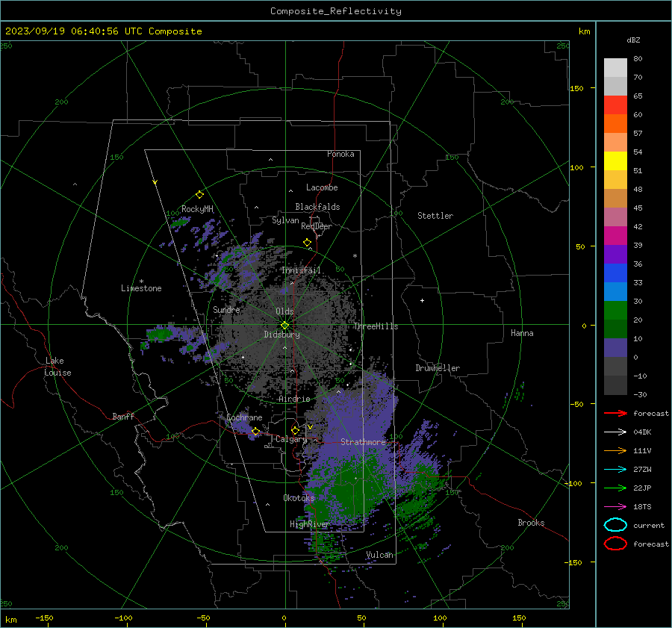672x628 pixels.
Task: Click the red forecast ellipse icon
Action: point(615,544)
